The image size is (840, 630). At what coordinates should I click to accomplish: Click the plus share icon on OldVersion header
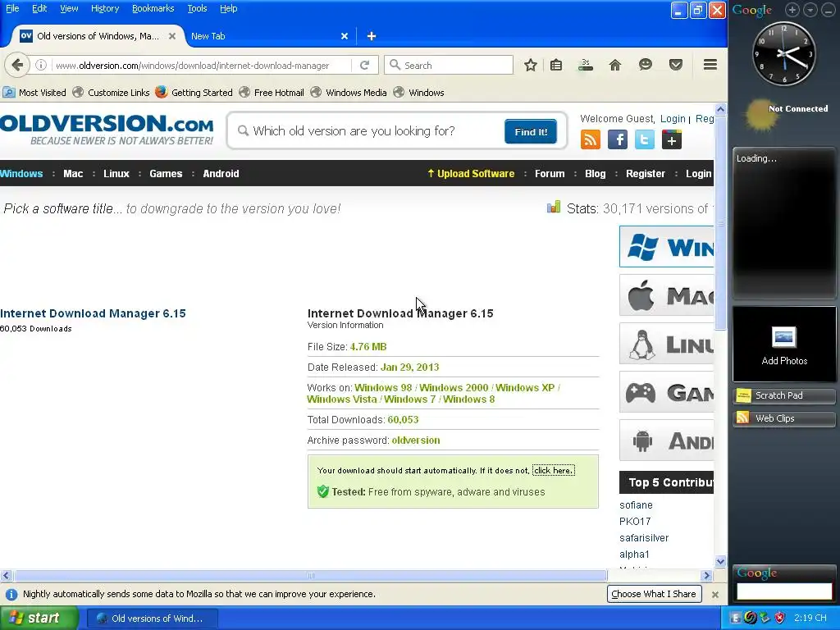point(672,140)
